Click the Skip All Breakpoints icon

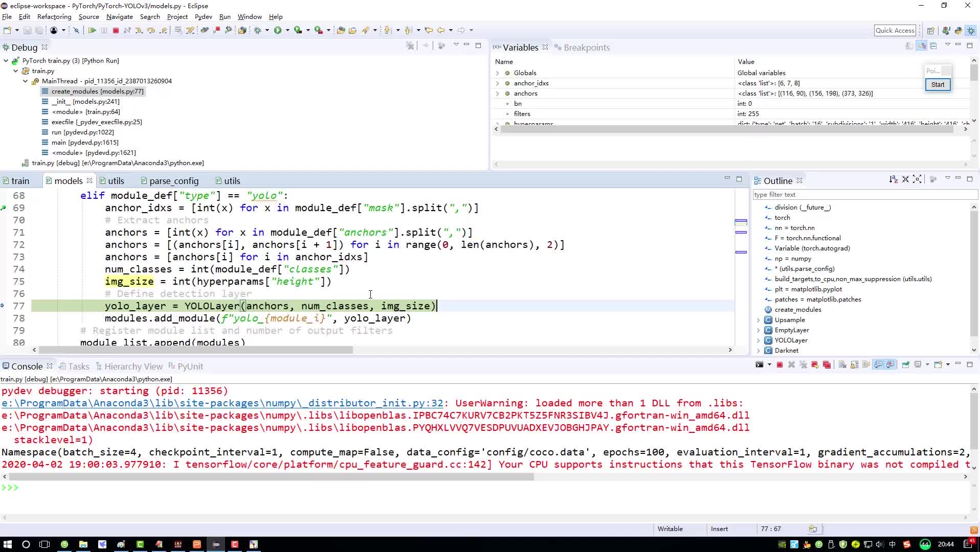(76, 31)
